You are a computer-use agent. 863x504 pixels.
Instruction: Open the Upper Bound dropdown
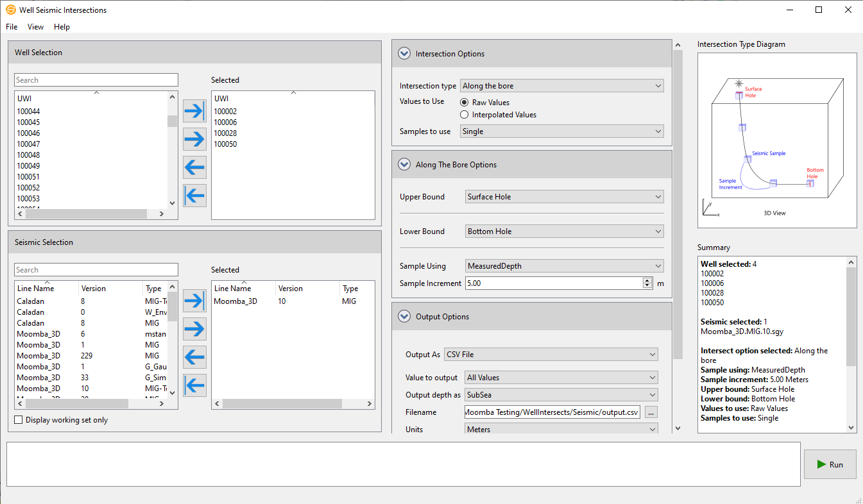(564, 197)
